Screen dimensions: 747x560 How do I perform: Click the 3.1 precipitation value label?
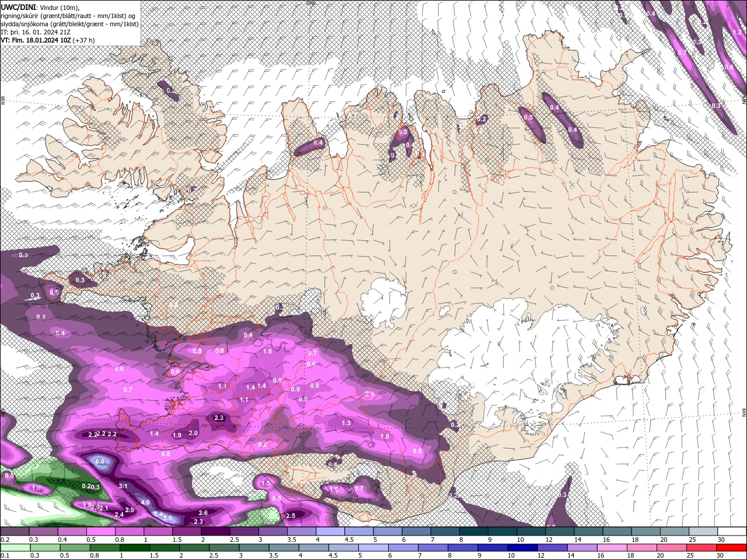click(123, 486)
